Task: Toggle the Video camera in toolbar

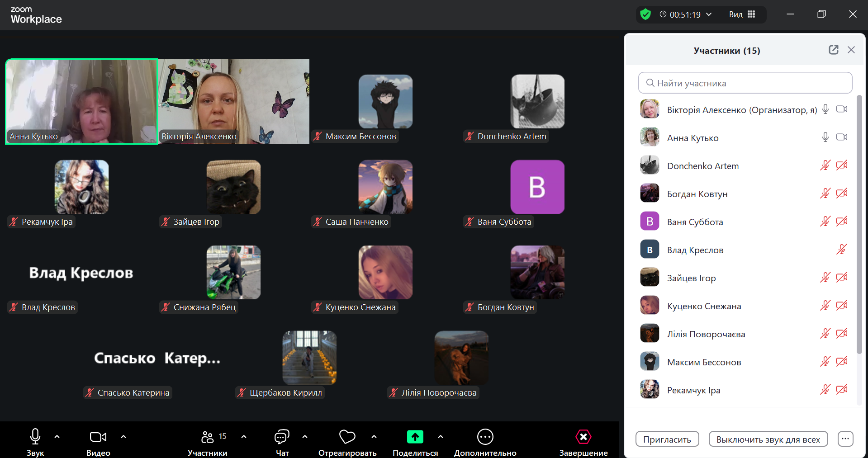Action: tap(98, 437)
